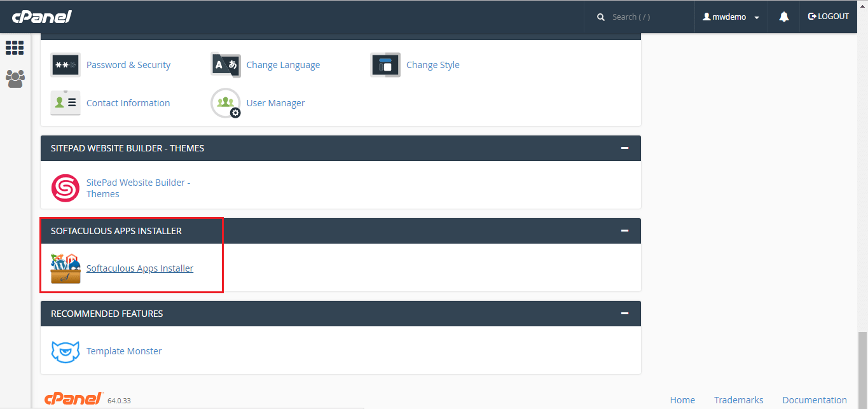868x409 pixels.
Task: Click the Contact Information icon
Action: click(65, 103)
